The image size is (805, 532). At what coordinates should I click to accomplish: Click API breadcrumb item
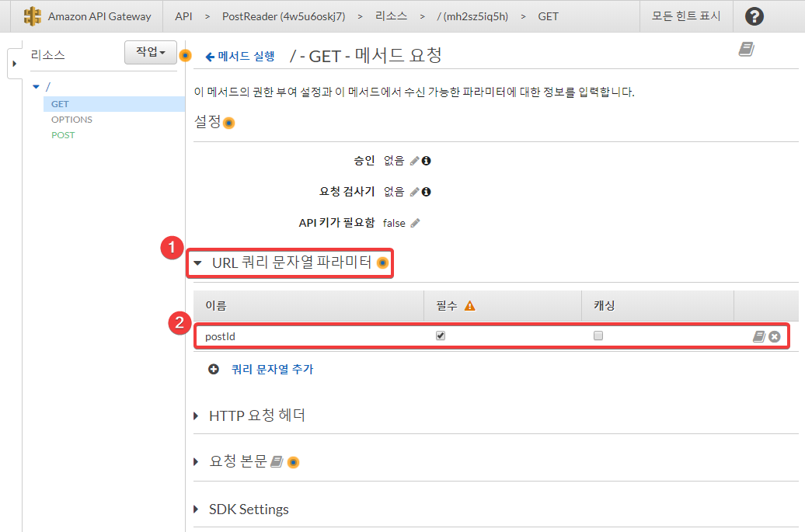point(183,16)
